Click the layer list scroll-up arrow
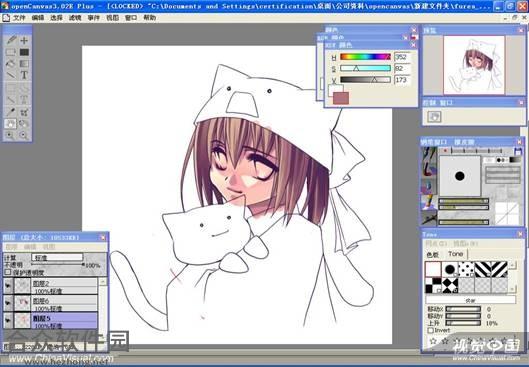This screenshot has width=529, height=367. pyautogui.click(x=103, y=282)
